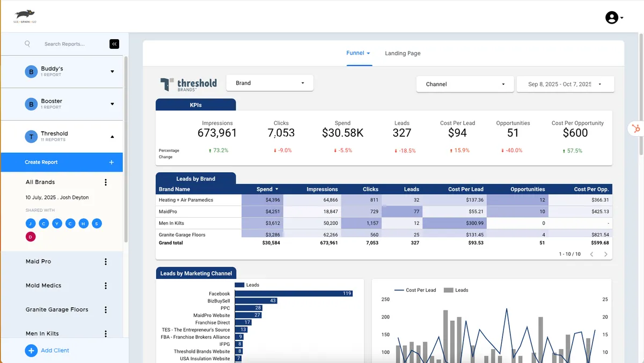Viewport: 644px width, 363px height.
Task: Open the Channel filter dropdown
Action: click(465, 84)
